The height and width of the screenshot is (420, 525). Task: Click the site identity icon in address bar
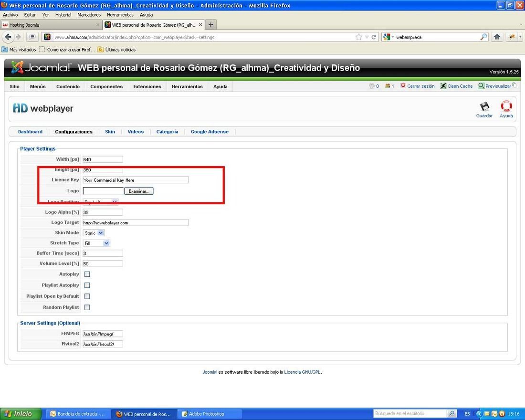click(x=47, y=37)
